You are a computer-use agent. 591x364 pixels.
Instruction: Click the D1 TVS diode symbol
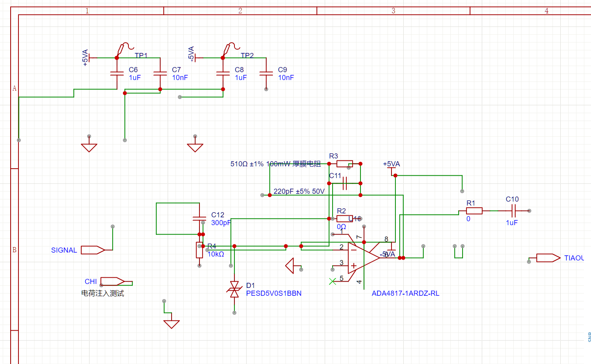[234, 289]
